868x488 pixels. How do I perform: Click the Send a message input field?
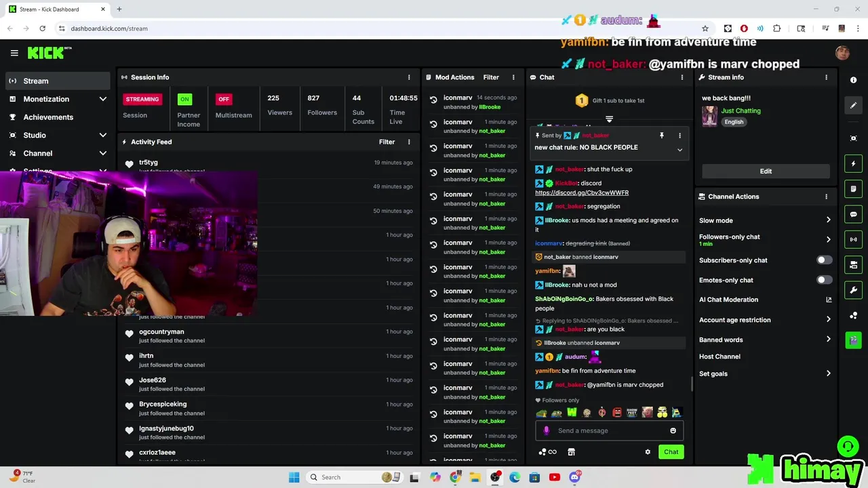609,430
